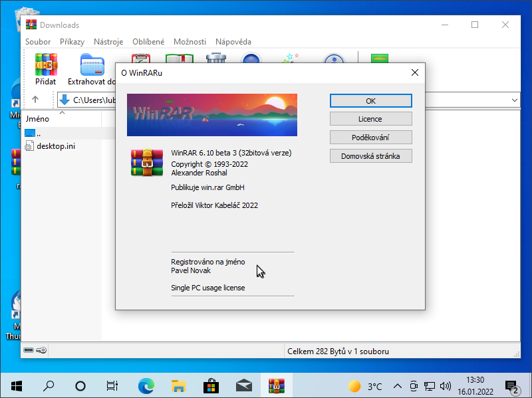Click the key icon in status bar
532x398 pixels.
tap(41, 350)
